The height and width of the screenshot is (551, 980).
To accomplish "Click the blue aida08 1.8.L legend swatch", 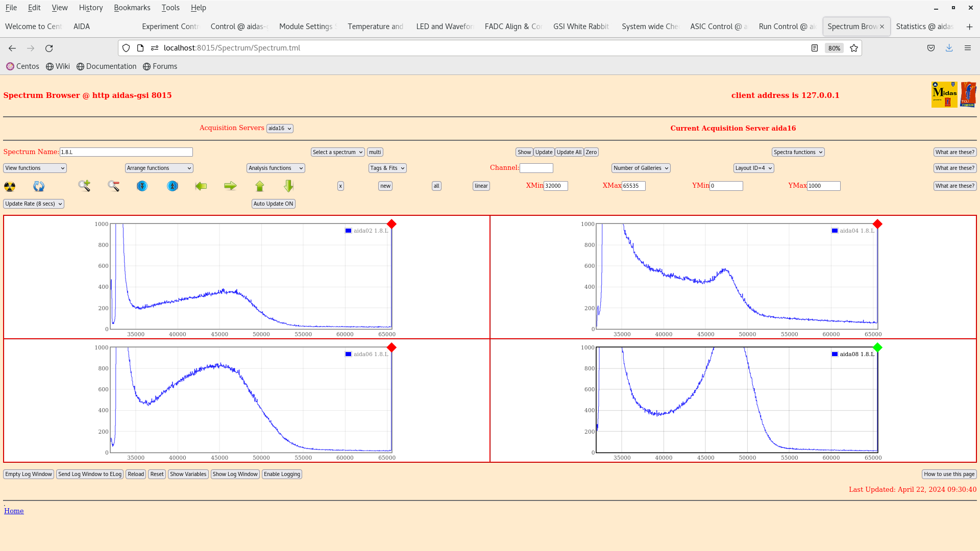I will coord(835,354).
